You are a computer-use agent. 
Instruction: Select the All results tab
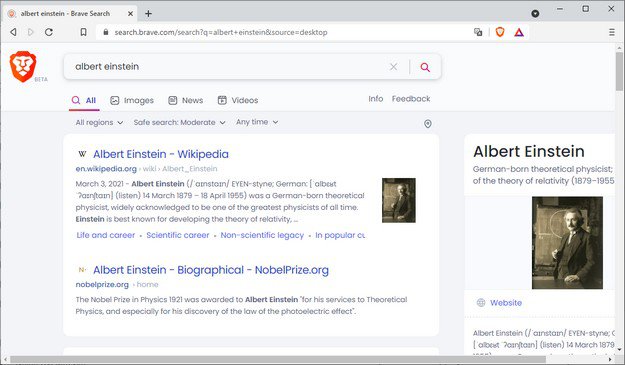[x=84, y=100]
